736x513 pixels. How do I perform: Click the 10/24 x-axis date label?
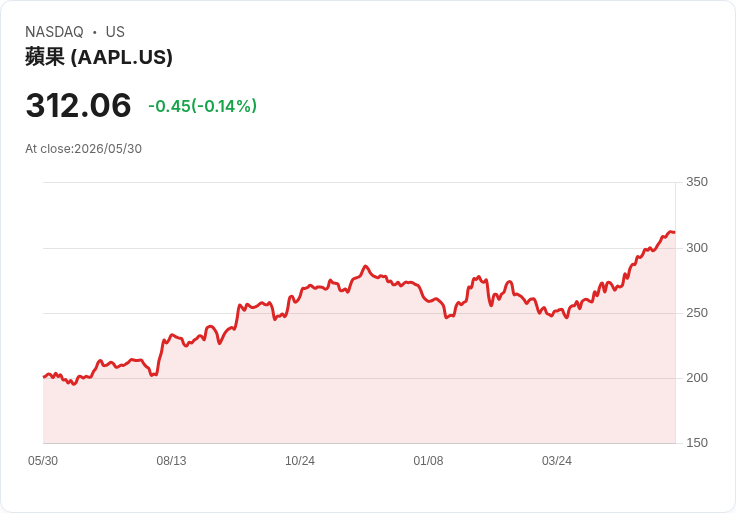point(300,461)
